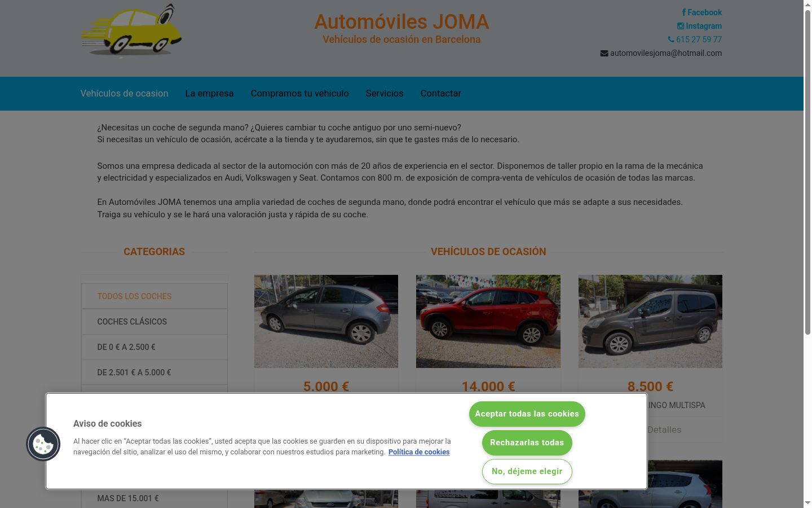The width and height of the screenshot is (812, 508).
Task: Open the Política de cookies link
Action: click(419, 452)
